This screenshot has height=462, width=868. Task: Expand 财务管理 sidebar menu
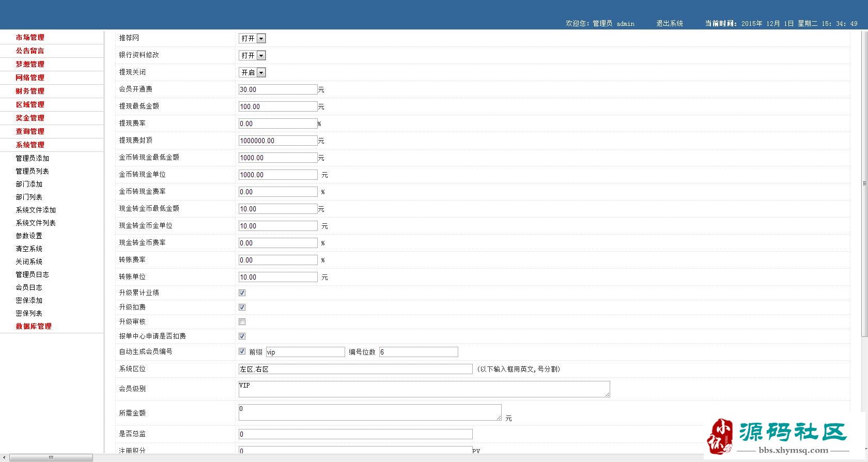click(x=30, y=91)
